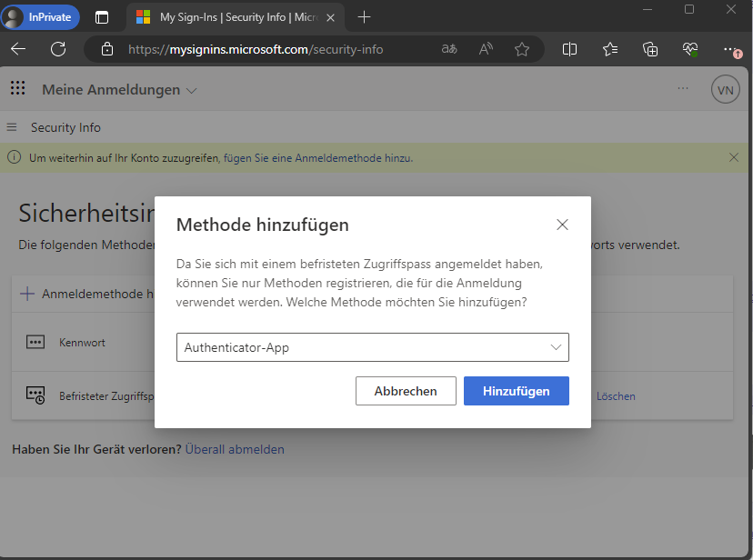Add this page to favorites
753x560 pixels.
522,49
